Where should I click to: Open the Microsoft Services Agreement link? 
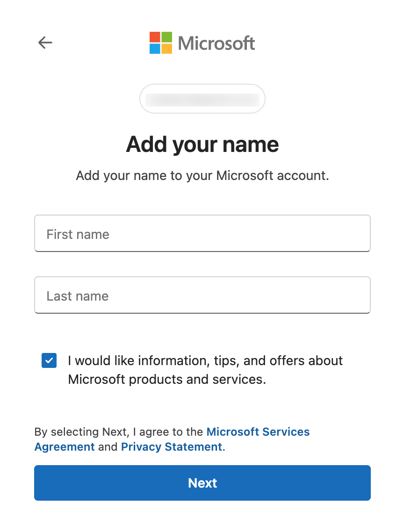[x=258, y=431]
